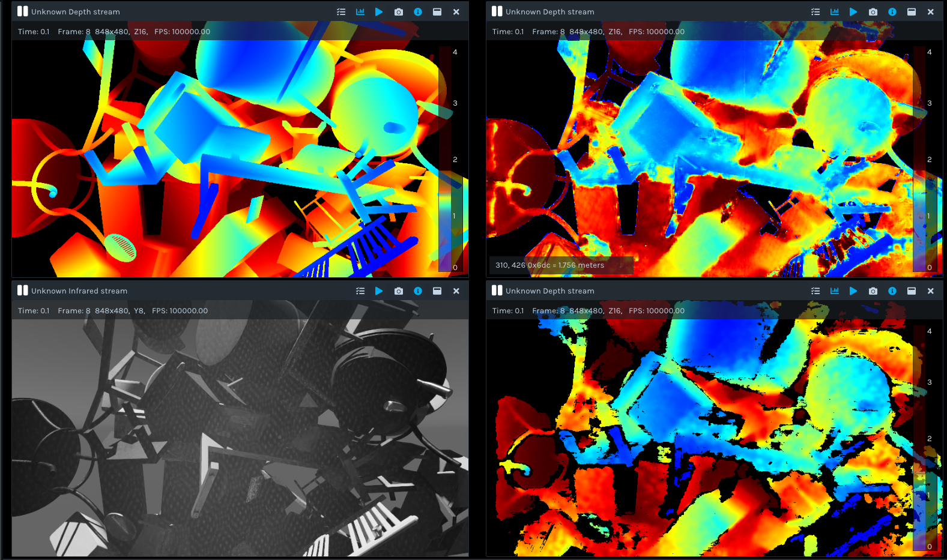947x560 pixels.
Task: Save a snapshot of the Infrared stream
Action: tap(399, 291)
